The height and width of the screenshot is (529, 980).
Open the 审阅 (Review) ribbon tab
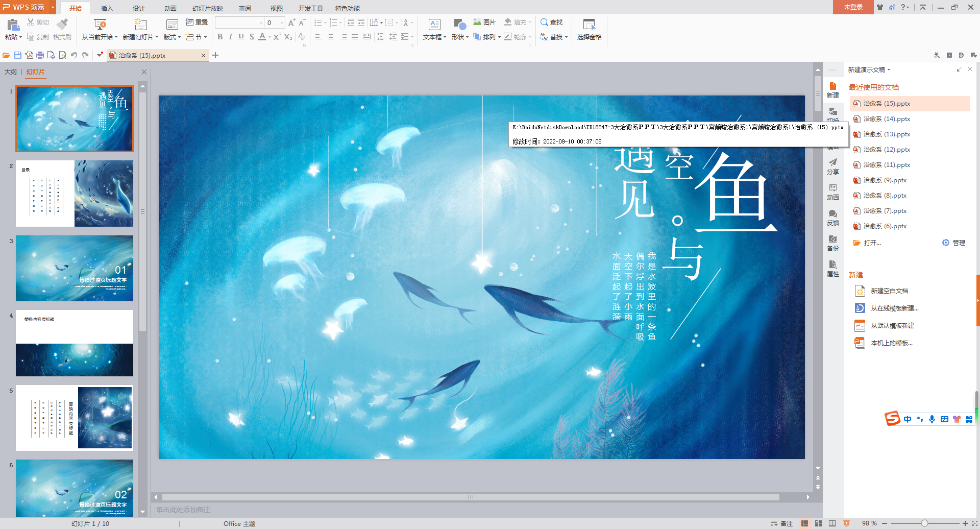pyautogui.click(x=245, y=8)
